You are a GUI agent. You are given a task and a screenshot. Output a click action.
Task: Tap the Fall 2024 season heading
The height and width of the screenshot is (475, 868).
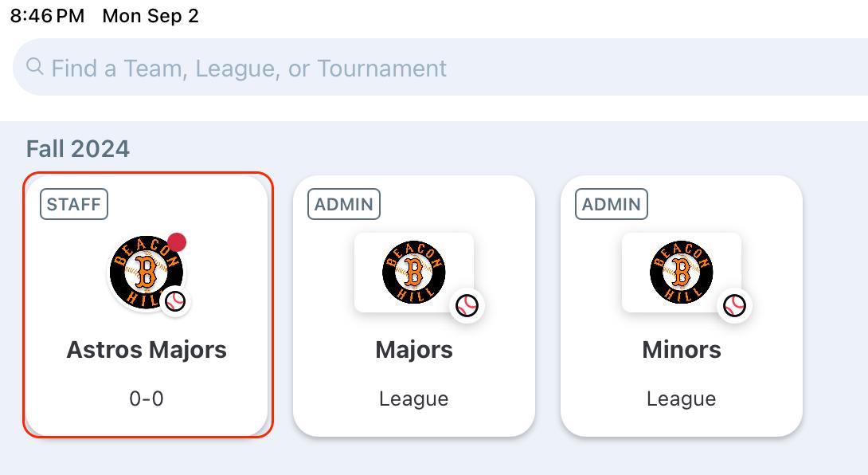pyautogui.click(x=78, y=149)
